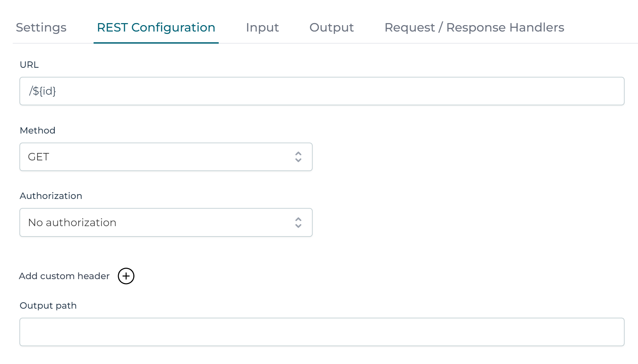Click the up arrow on the No authorization selector
This screenshot has height=364, width=638.
click(299, 219)
